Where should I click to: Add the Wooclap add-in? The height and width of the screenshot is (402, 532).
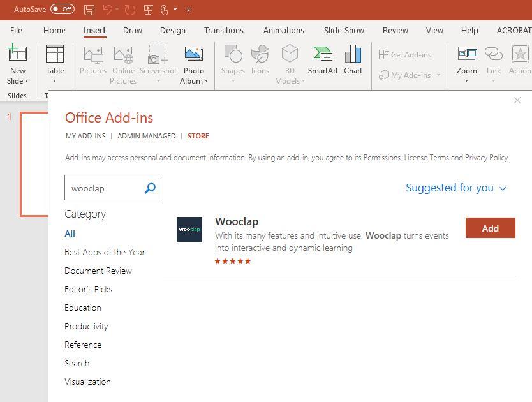pos(490,228)
